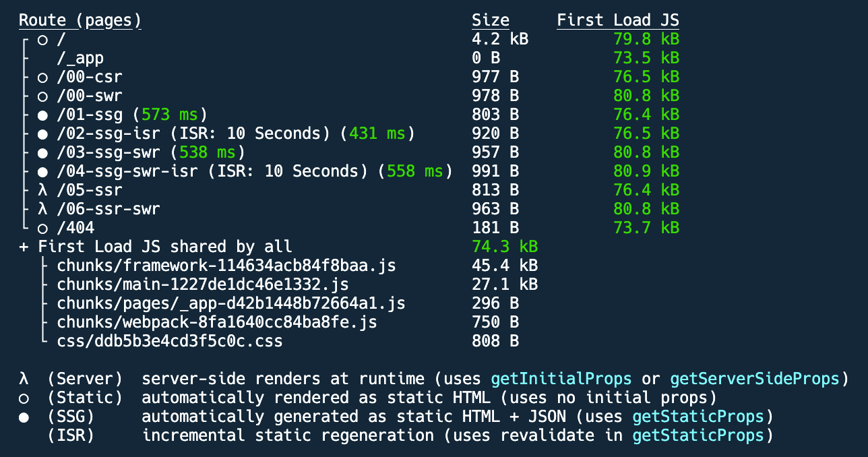Click the /05-ssr route entry
Screen dimensions: 868x457
[90, 190]
